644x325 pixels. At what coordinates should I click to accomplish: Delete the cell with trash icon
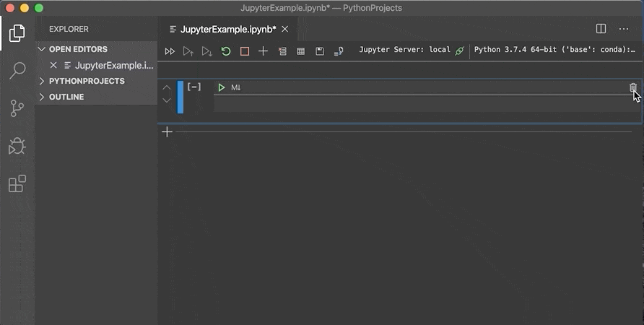point(633,87)
